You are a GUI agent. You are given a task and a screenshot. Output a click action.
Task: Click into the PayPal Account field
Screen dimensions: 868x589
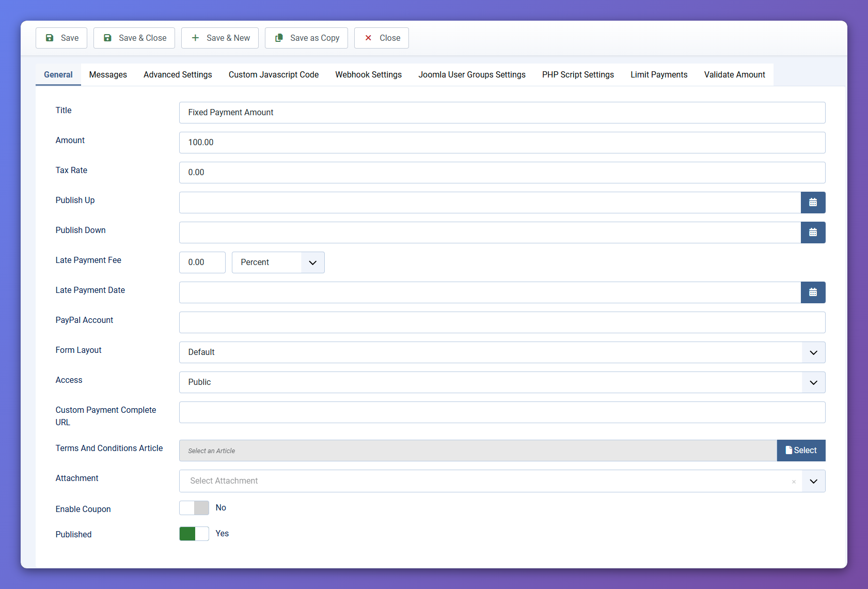click(x=502, y=322)
